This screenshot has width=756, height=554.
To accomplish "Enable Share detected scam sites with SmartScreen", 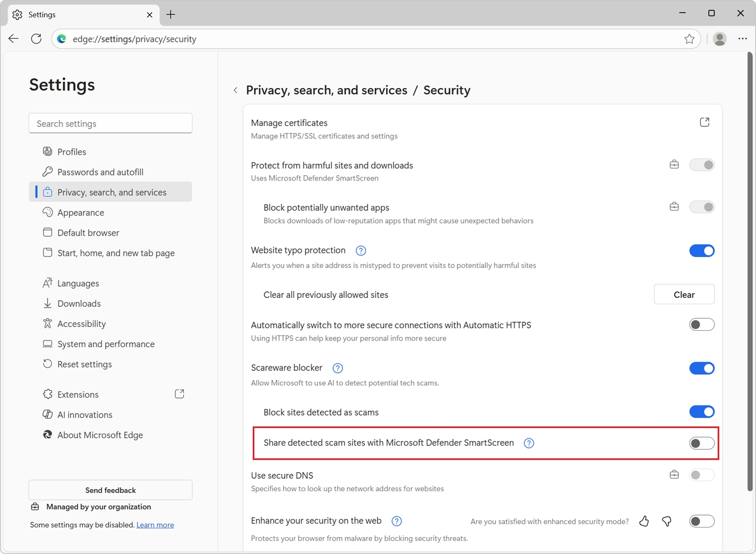I will click(x=701, y=443).
